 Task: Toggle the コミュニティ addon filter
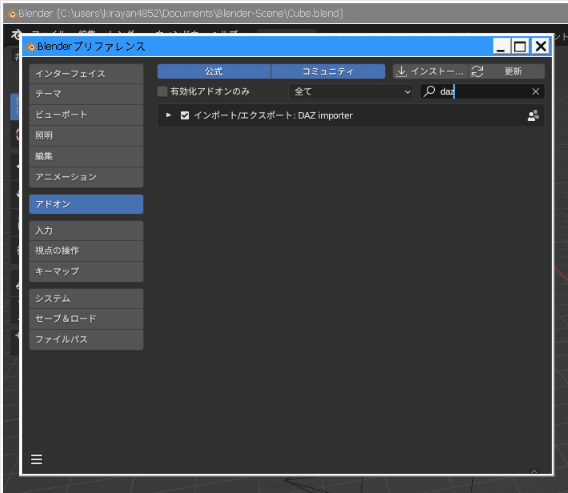(328, 71)
